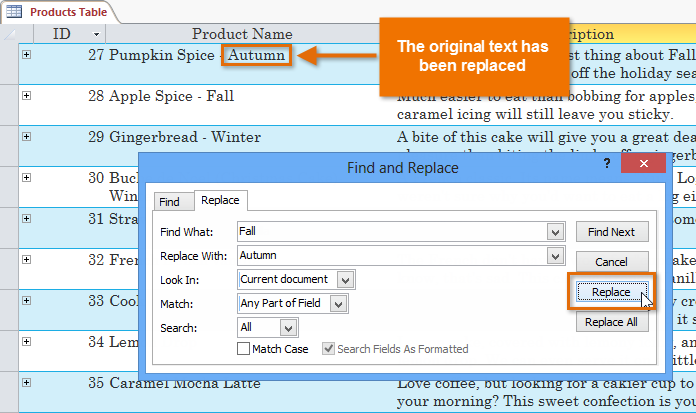Click the 'Gingerbread - Winter' cell
The width and height of the screenshot is (696, 413).
click(185, 137)
